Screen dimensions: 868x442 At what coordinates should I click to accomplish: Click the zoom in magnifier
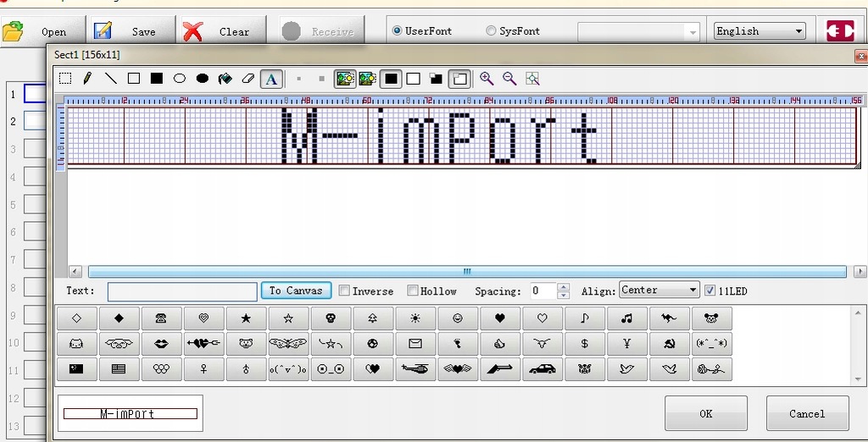(x=487, y=79)
